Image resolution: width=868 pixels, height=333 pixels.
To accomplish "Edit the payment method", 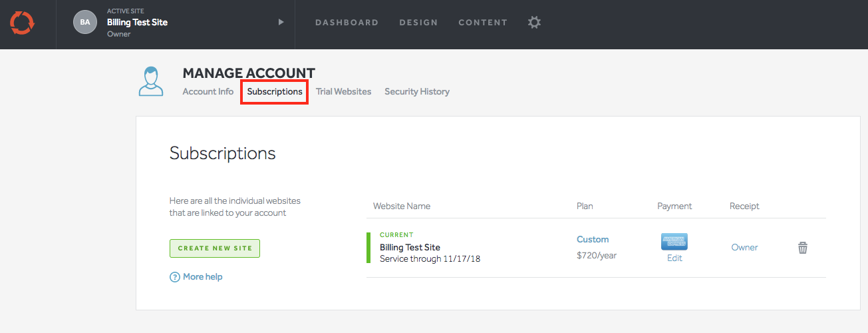I will (674, 258).
